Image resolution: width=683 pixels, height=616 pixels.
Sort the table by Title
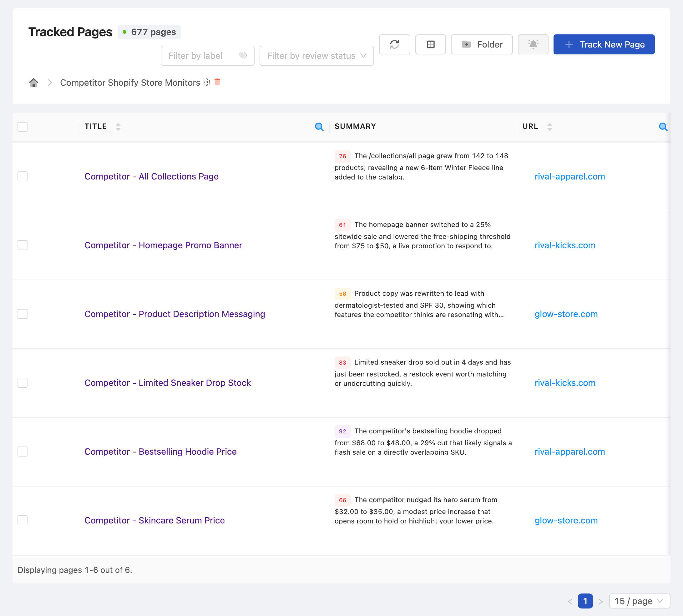pyautogui.click(x=118, y=127)
